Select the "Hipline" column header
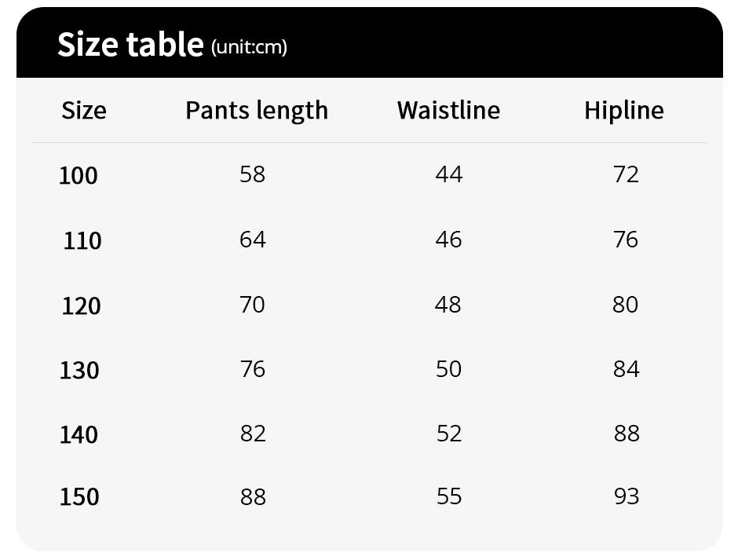The height and width of the screenshot is (560, 738). click(x=623, y=110)
